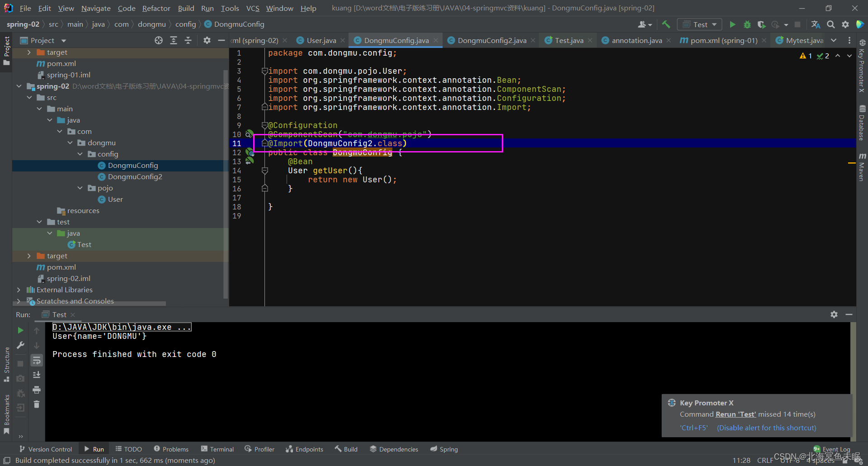Show hidden editor tabs chevron
The width and height of the screenshot is (868, 466).
tap(834, 40)
